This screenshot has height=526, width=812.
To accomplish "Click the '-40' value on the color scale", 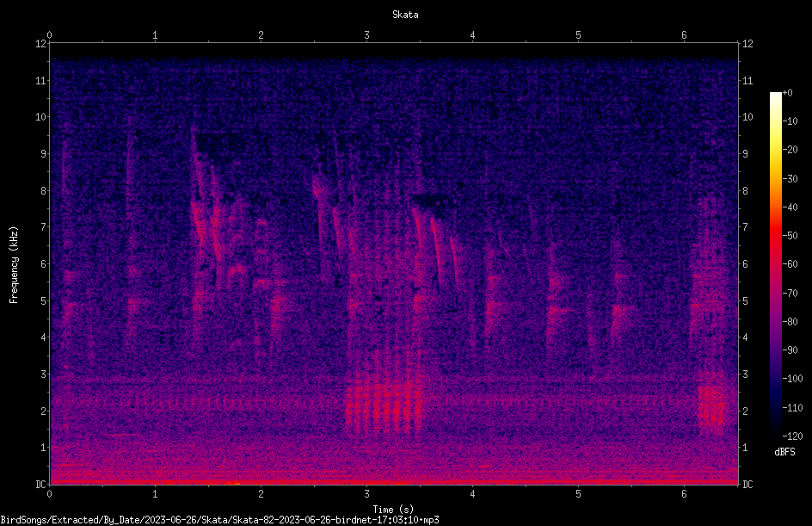I will tap(790, 207).
